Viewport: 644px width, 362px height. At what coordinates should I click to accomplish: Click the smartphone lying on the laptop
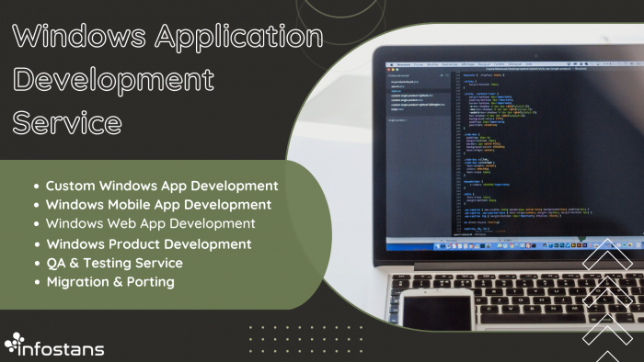[436, 309]
